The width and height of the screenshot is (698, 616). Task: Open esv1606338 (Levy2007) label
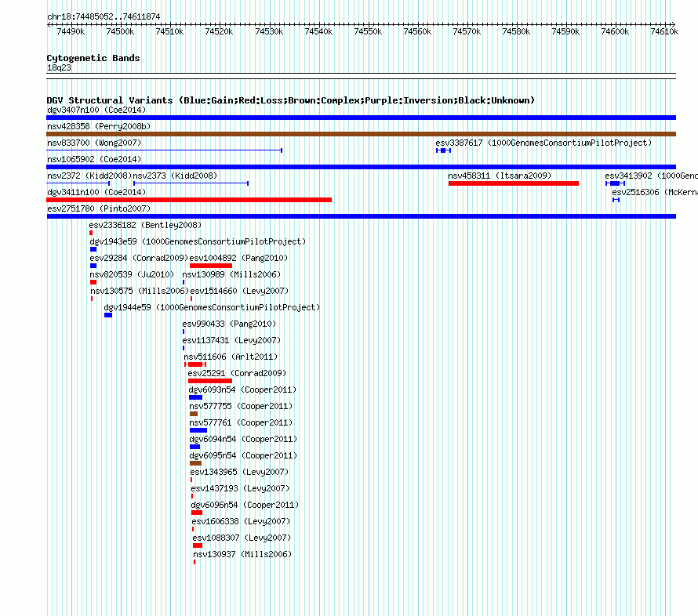pyautogui.click(x=241, y=521)
